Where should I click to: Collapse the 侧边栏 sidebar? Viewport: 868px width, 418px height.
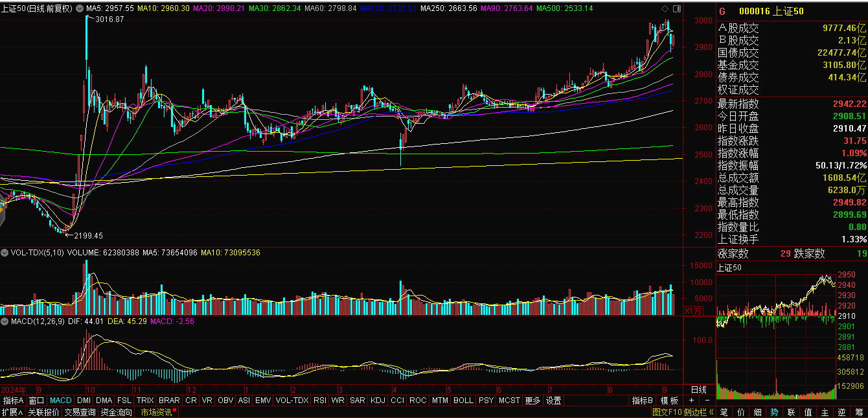click(699, 412)
